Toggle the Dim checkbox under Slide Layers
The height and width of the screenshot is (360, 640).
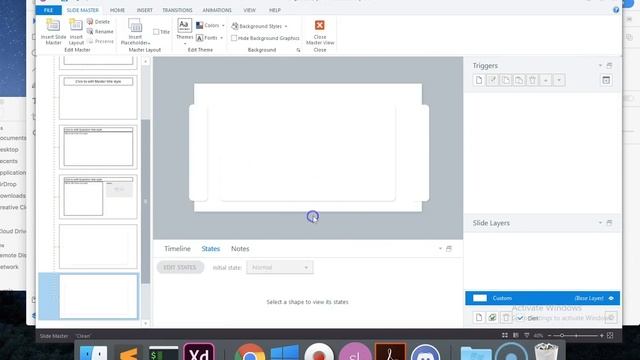click(520, 318)
